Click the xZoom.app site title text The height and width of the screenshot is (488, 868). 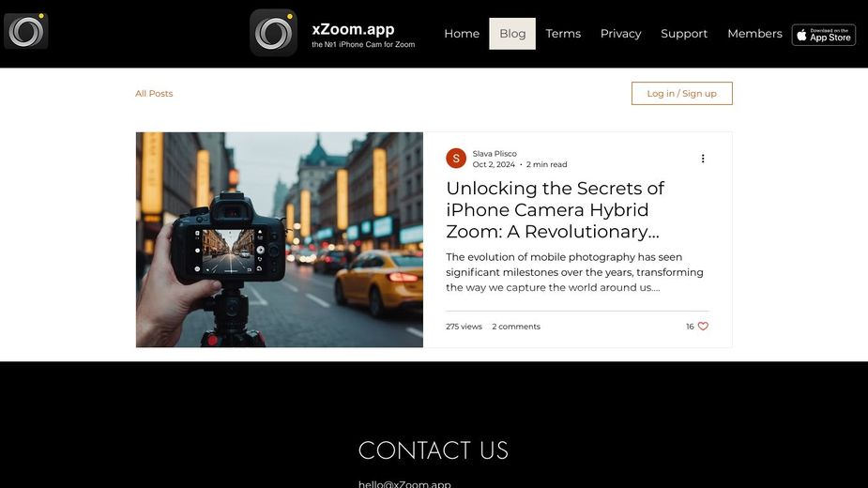tap(353, 29)
